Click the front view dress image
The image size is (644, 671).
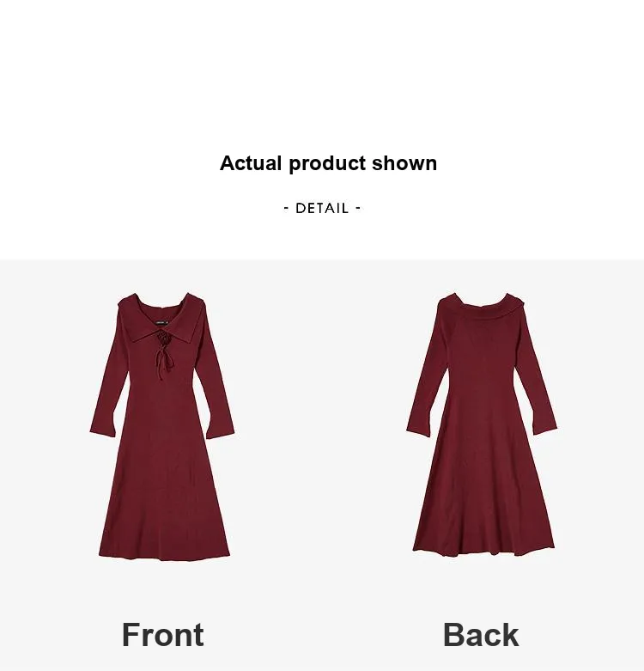coord(162,426)
